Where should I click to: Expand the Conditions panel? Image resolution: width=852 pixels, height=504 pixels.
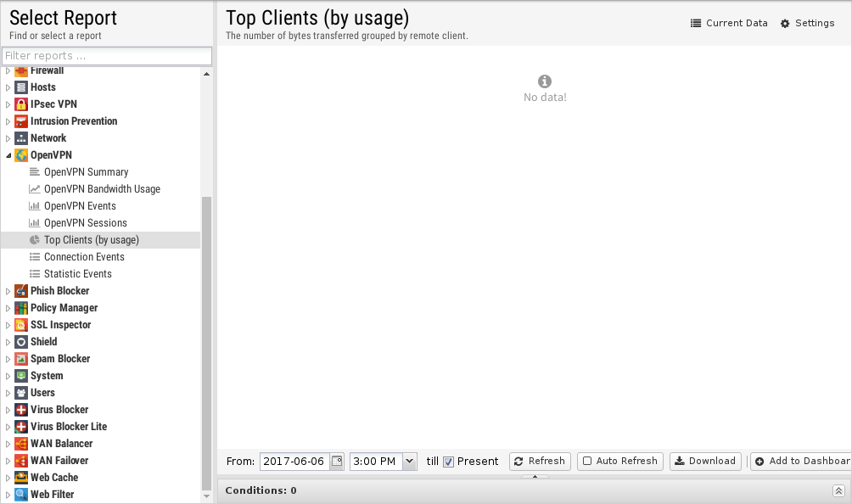pos(838,490)
